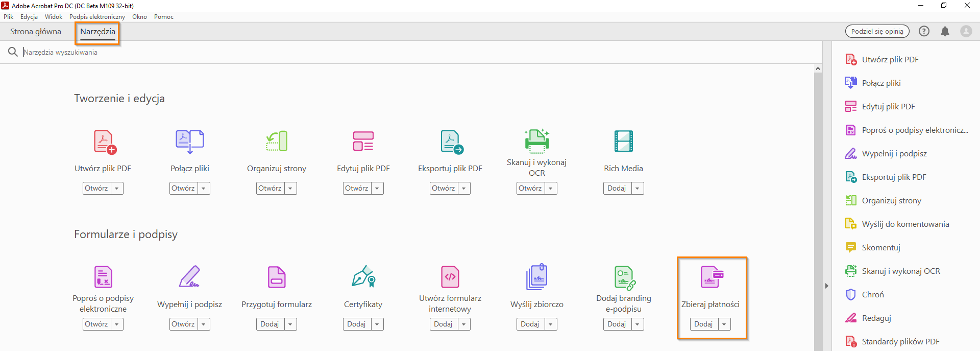Click the Wyślij zbiorczo tool icon
The image size is (980, 351).
[537, 277]
